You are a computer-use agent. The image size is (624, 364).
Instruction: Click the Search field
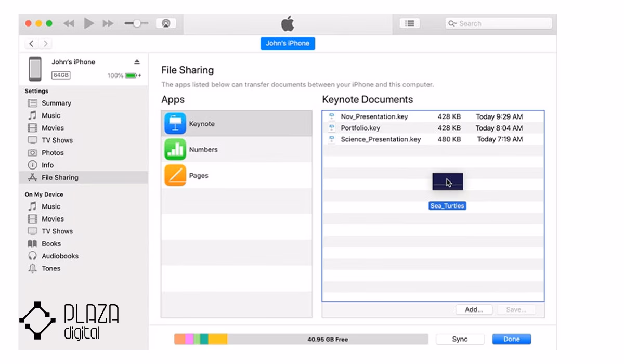pyautogui.click(x=498, y=23)
